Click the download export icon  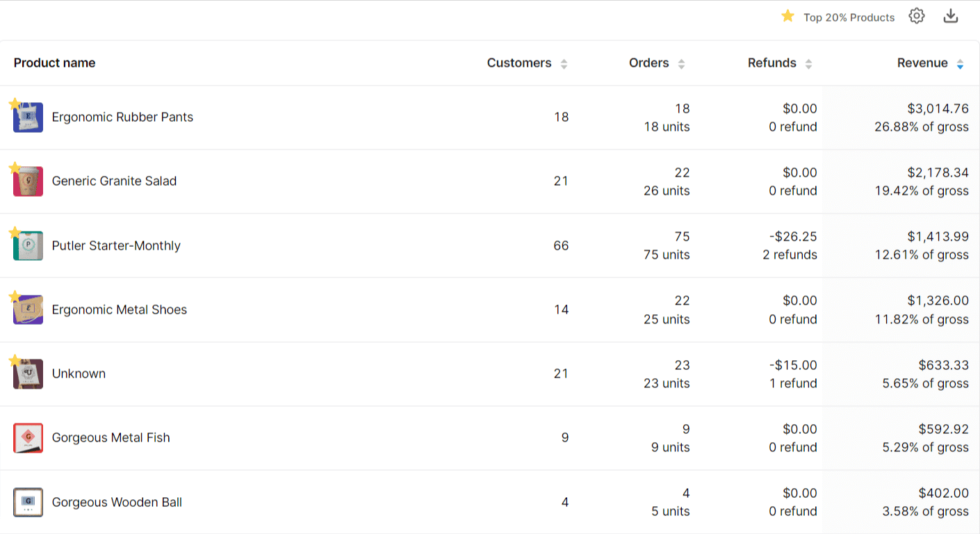coord(950,17)
